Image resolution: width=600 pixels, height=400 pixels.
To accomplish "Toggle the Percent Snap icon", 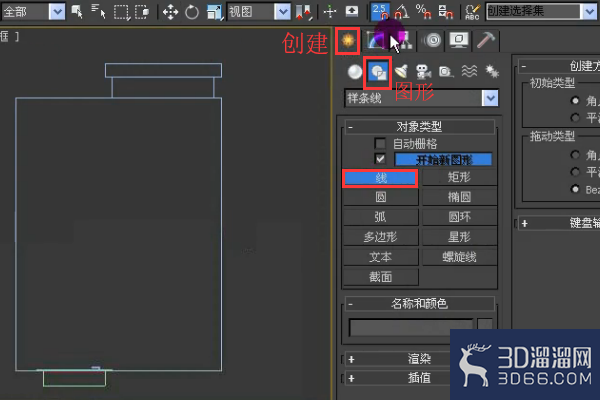I will tap(423, 11).
